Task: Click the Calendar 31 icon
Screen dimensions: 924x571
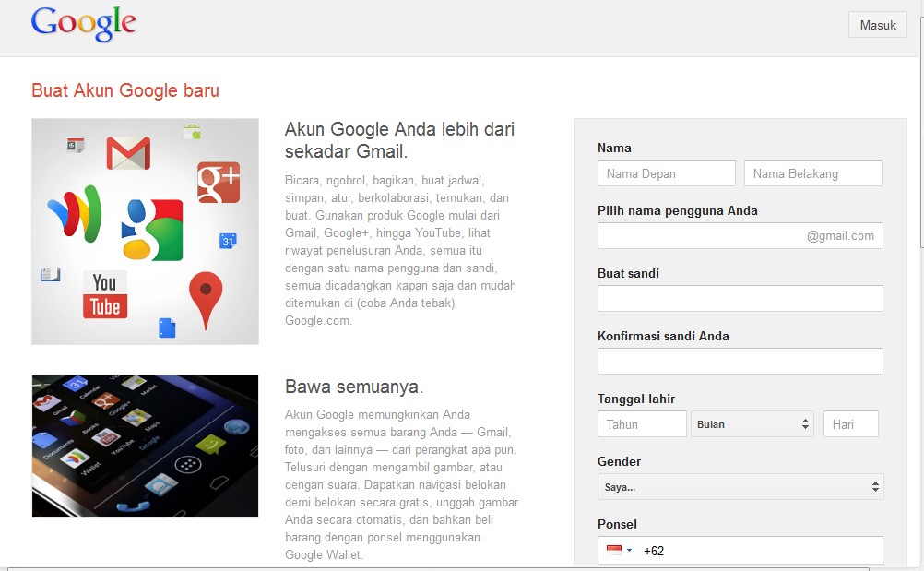Action: 228,241
